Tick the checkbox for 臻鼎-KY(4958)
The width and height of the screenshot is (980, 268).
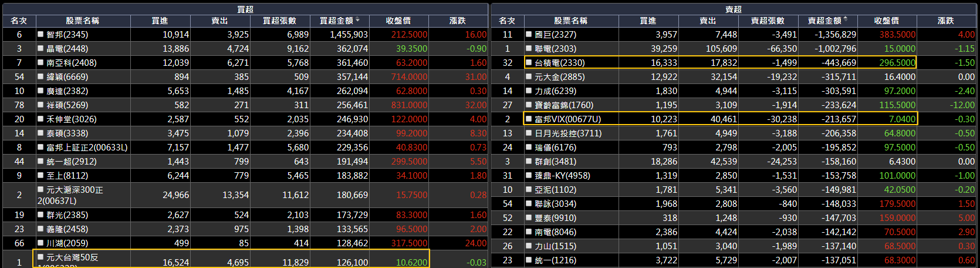click(x=529, y=176)
